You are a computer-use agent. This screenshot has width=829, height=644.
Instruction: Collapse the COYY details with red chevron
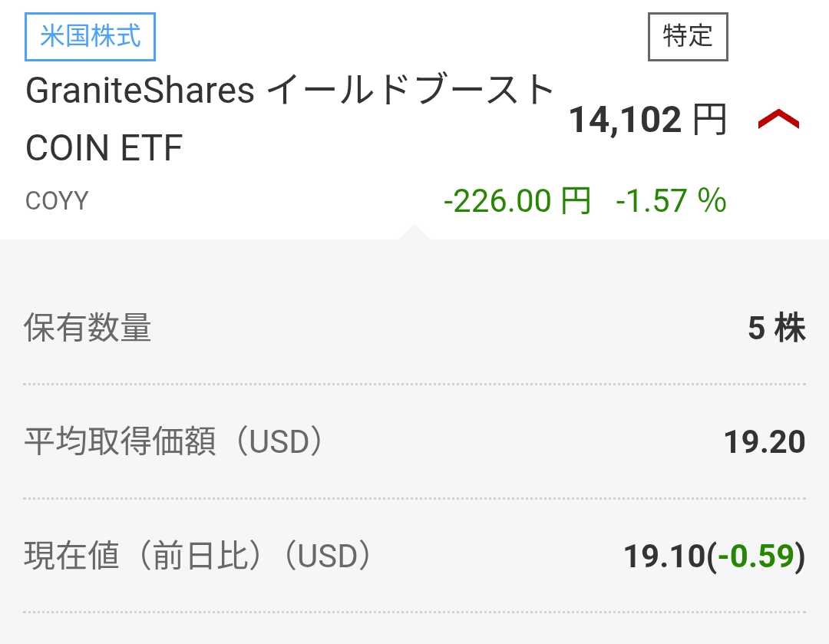778,120
